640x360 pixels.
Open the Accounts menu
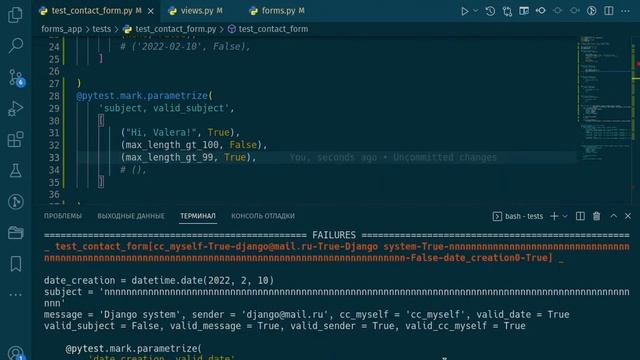click(x=16, y=353)
